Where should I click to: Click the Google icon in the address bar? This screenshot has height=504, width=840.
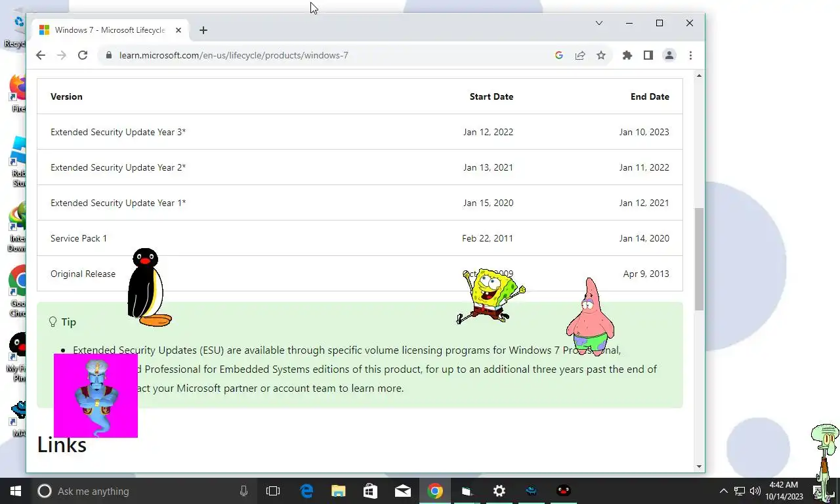(559, 55)
